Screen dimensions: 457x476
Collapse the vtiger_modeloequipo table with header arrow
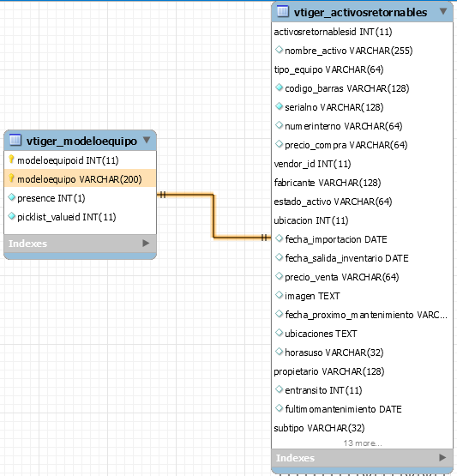pyautogui.click(x=147, y=140)
